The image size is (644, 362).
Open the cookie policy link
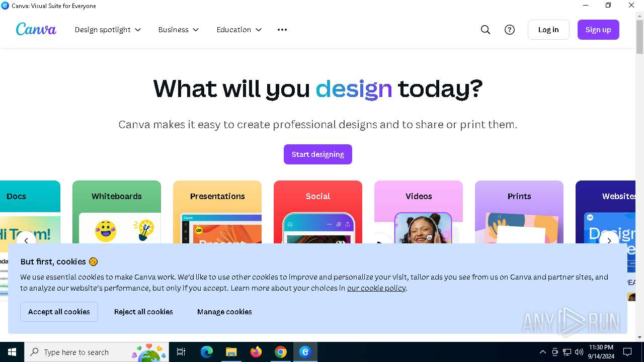pos(376,288)
